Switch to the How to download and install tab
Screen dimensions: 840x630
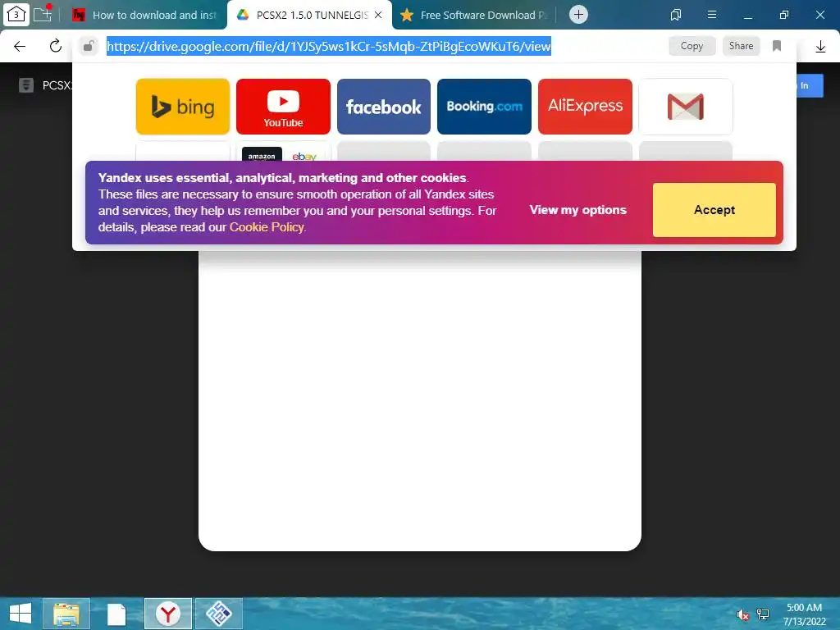[144, 15]
